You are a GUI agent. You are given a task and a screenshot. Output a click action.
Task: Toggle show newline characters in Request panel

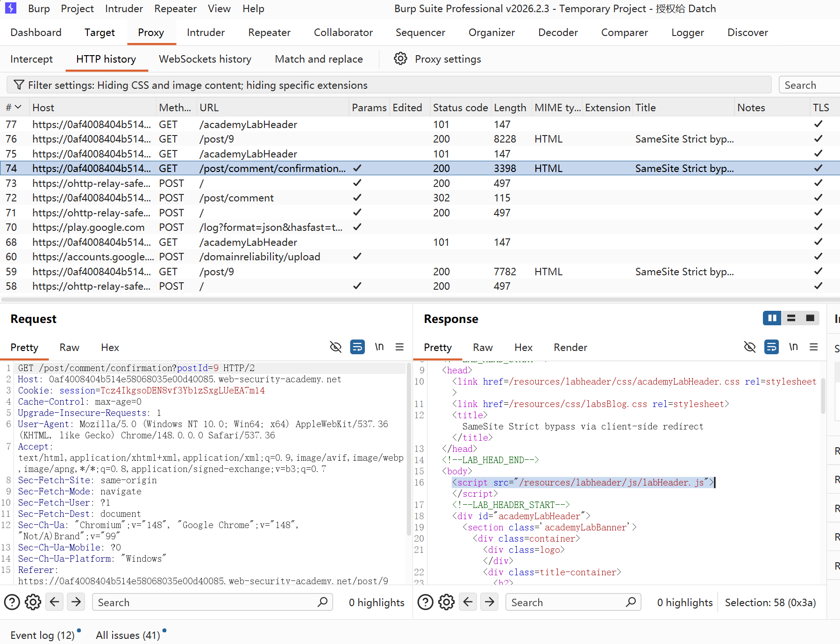379,347
